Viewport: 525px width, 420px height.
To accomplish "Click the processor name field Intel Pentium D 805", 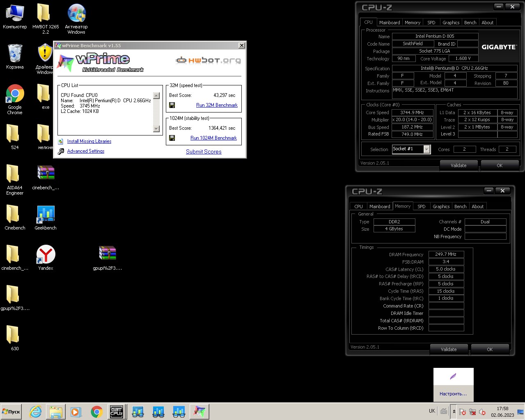I will [x=435, y=36].
